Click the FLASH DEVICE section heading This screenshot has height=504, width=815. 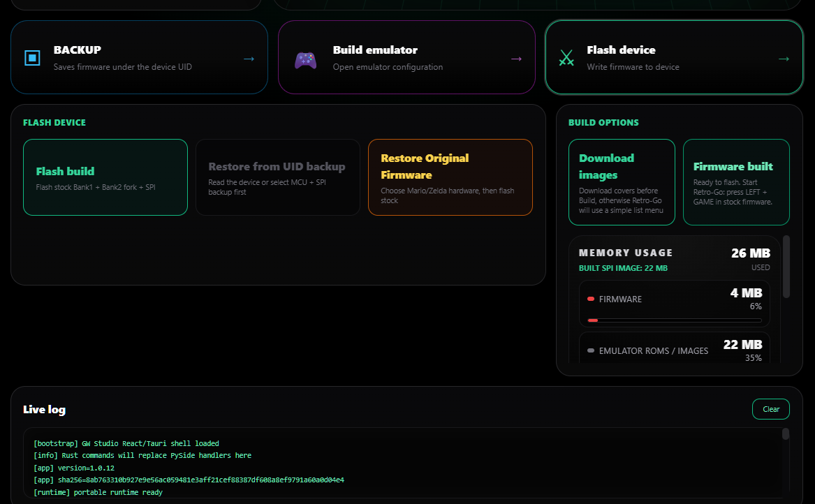coord(54,123)
